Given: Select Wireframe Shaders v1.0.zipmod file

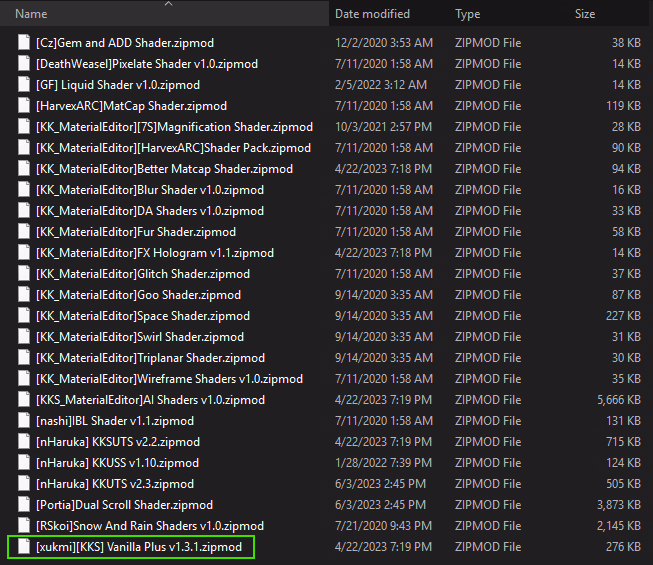Looking at the screenshot, I should (169, 379).
